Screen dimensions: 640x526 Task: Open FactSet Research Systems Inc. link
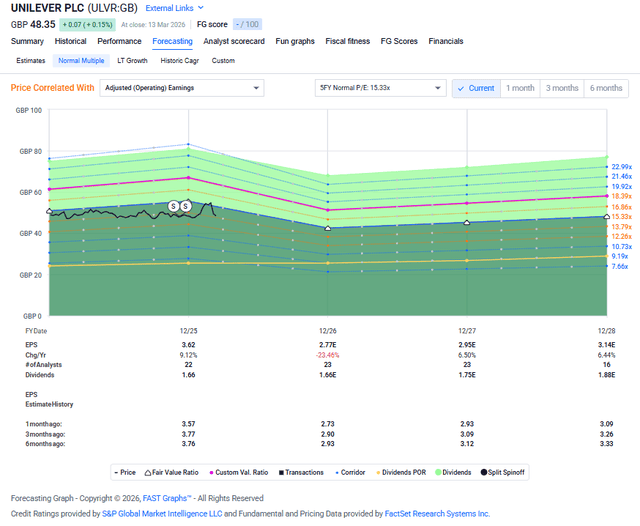point(437,514)
